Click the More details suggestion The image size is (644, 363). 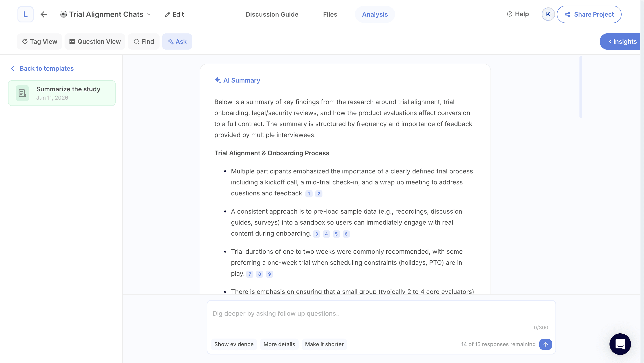279,344
